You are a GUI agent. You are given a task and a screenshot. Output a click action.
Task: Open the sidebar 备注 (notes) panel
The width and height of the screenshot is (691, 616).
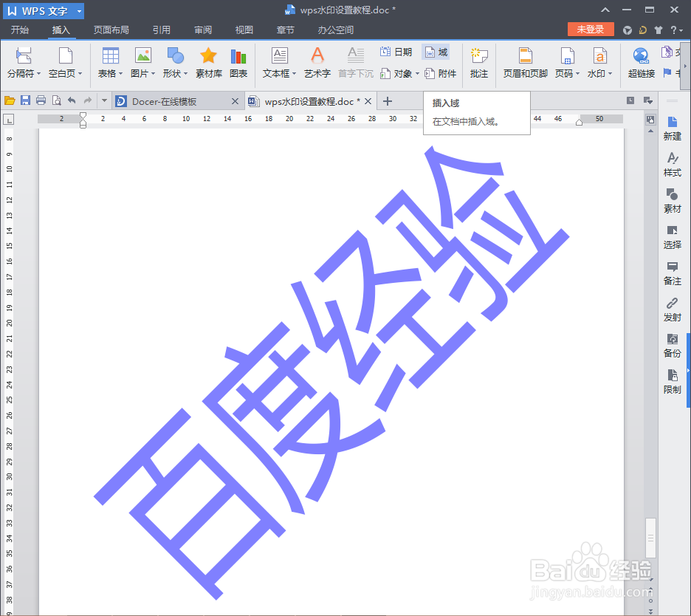tap(672, 273)
